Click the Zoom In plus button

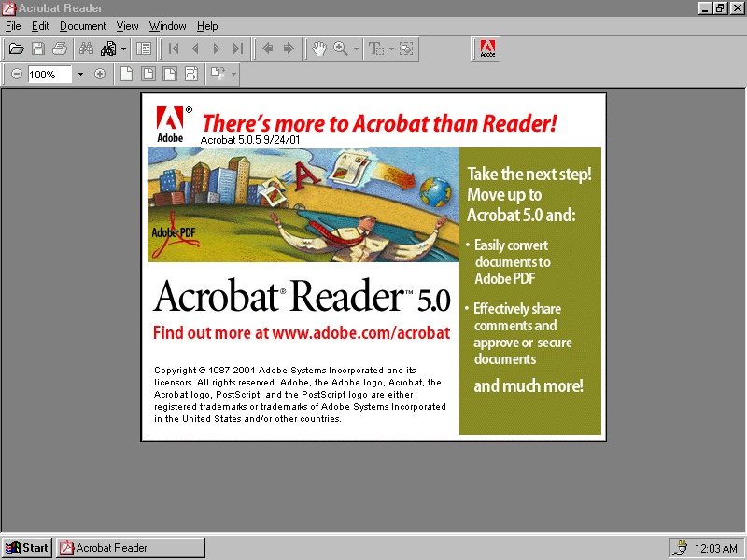click(x=100, y=75)
